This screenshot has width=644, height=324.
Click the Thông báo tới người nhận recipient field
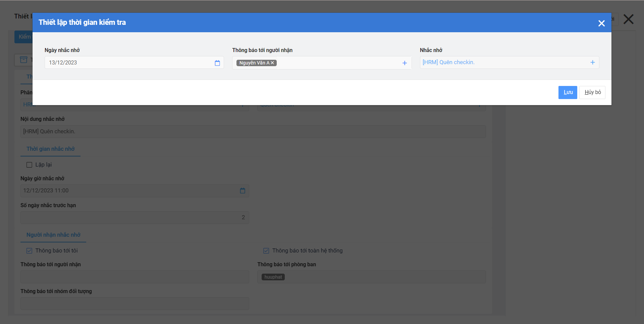pyautogui.click(x=322, y=63)
